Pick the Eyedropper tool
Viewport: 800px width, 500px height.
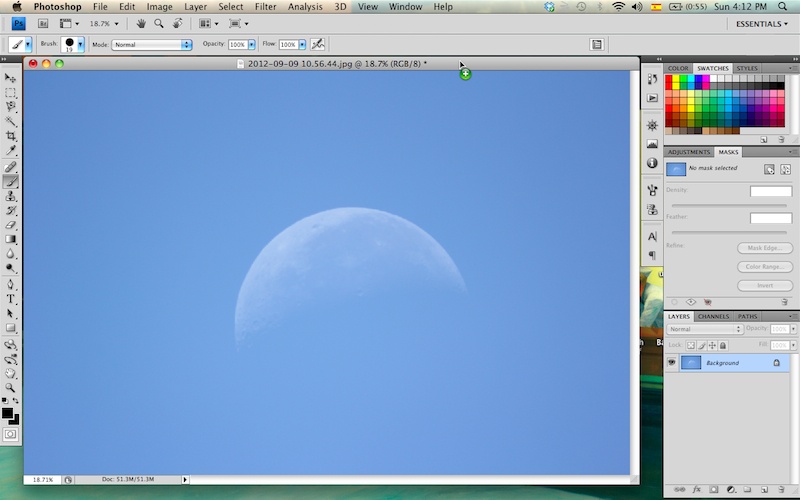(11, 151)
